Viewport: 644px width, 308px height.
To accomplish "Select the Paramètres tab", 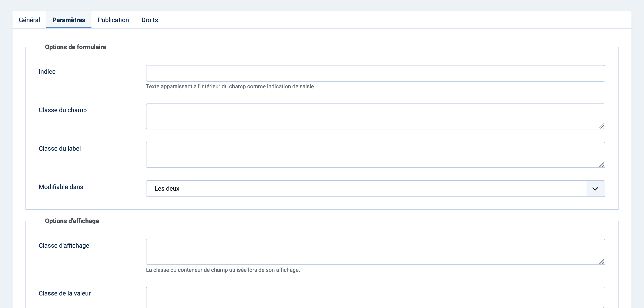I will 69,20.
